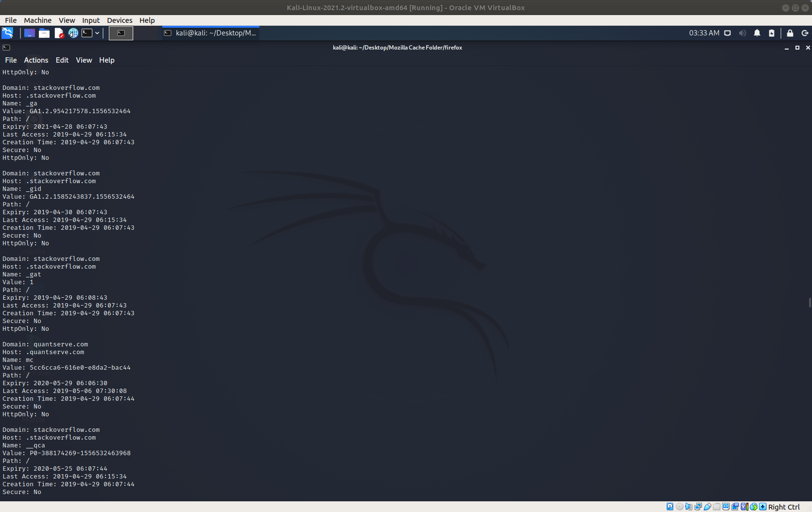Open the Kali applications menu dragon icon
Viewport: 812px width, 512px height.
click(7, 33)
